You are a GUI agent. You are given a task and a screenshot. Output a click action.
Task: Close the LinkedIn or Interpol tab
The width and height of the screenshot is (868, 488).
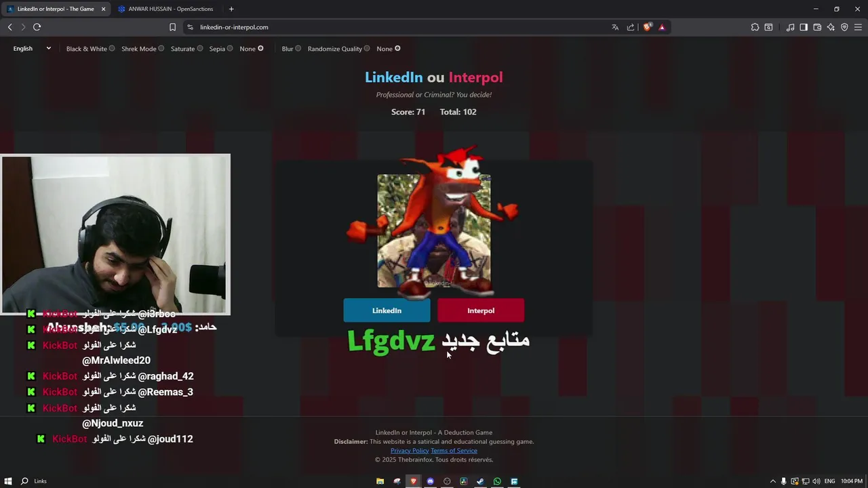pos(103,9)
